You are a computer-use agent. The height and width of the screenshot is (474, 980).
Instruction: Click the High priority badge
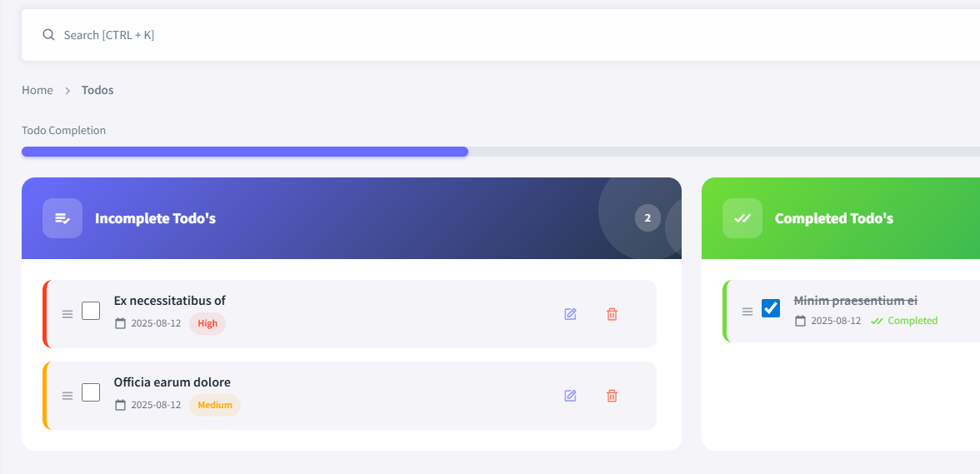pyautogui.click(x=207, y=323)
